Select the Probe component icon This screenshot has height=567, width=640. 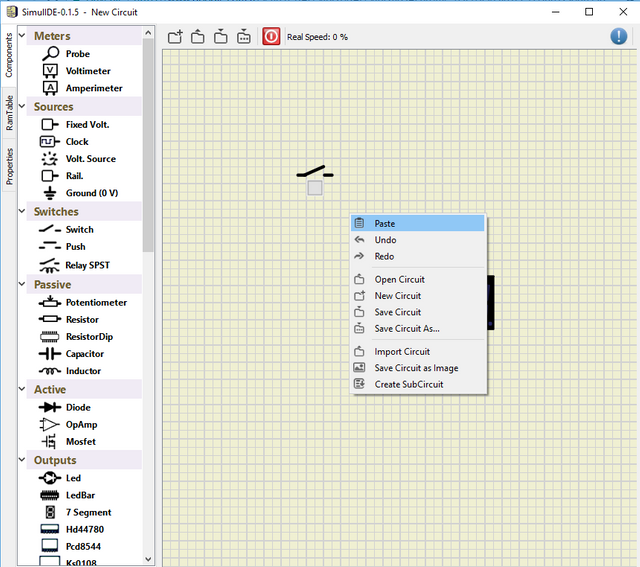pos(50,53)
